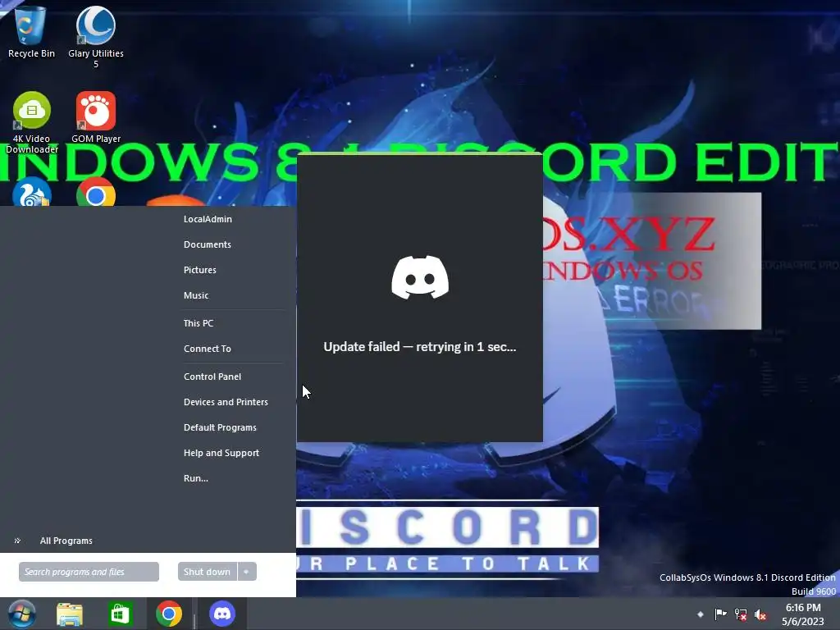Open Action Center flag tray icon
840x630 pixels.
click(x=720, y=614)
